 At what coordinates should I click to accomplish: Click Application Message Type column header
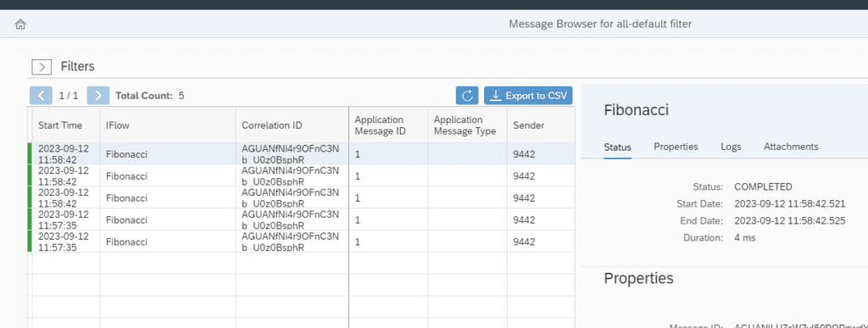pyautogui.click(x=468, y=125)
